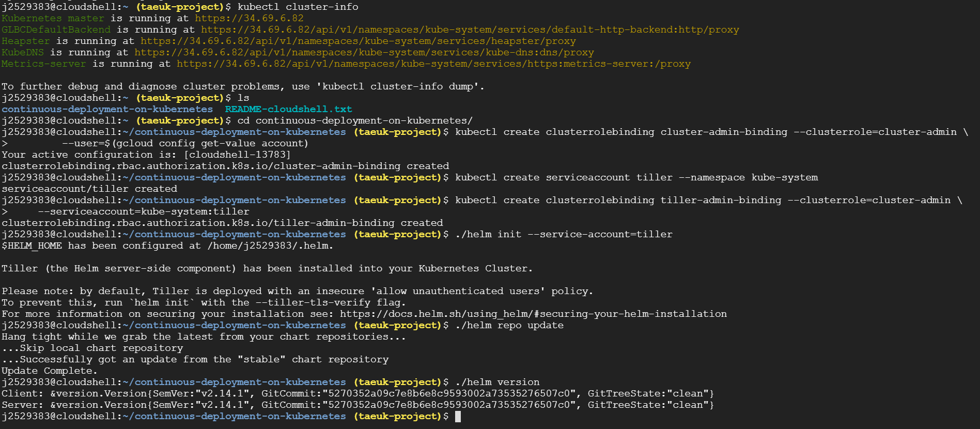Click './helm version' command
The image size is (980, 429).
coord(497,382)
